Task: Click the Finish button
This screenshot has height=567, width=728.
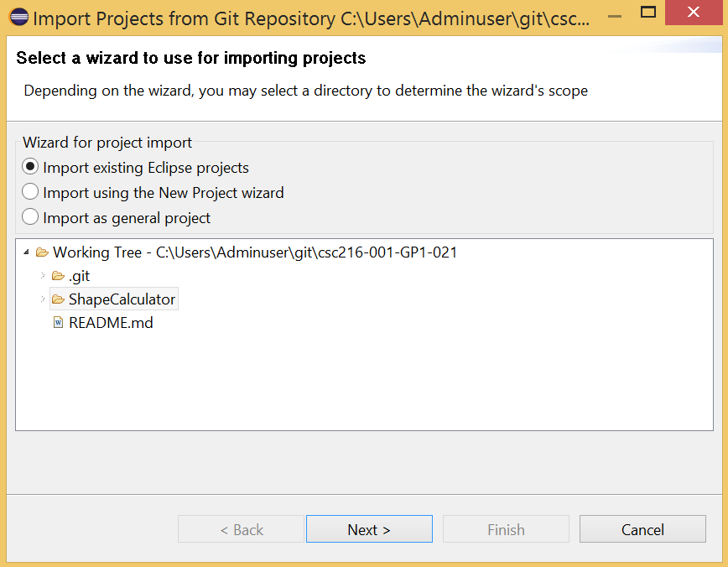Action: [506, 528]
